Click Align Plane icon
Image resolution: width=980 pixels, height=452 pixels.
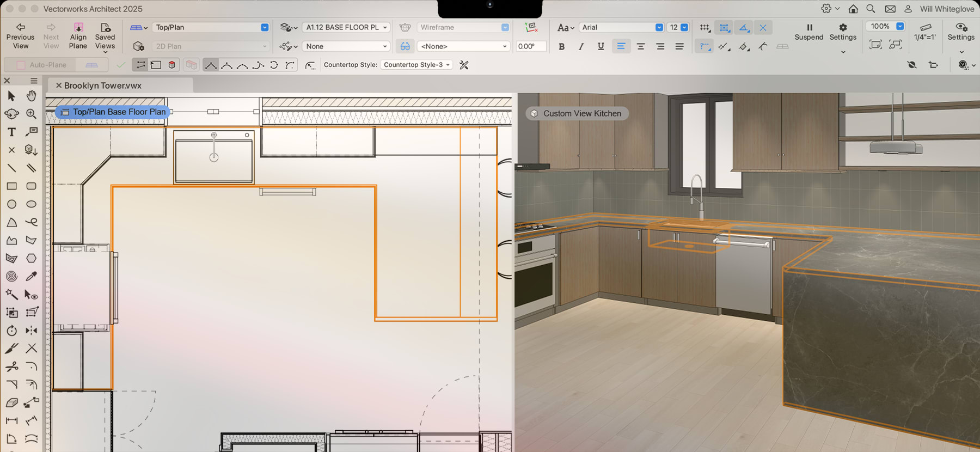pos(78,27)
